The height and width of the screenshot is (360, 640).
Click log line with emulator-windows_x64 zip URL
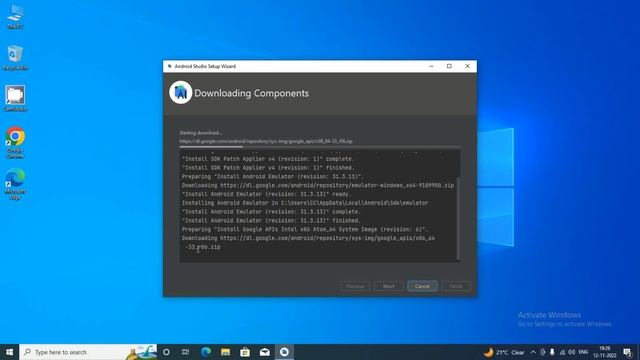[x=318, y=185]
